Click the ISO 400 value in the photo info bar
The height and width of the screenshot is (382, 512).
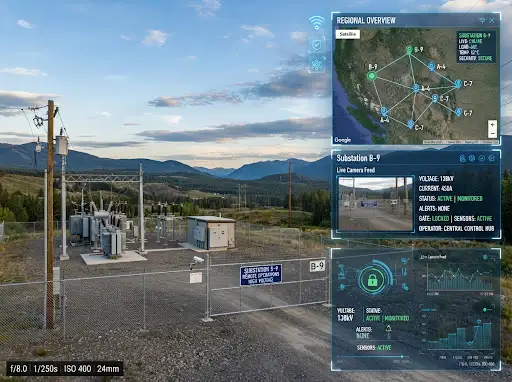[x=77, y=369]
